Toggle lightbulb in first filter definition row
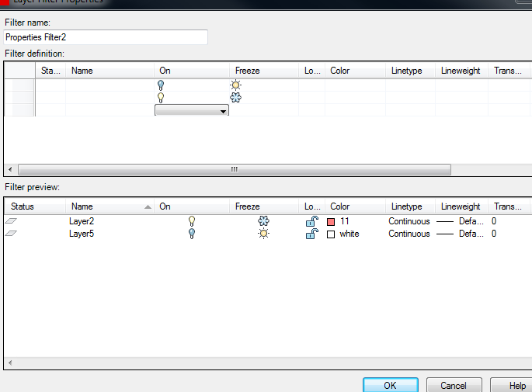Viewport: 532px width, 392px height. (162, 85)
